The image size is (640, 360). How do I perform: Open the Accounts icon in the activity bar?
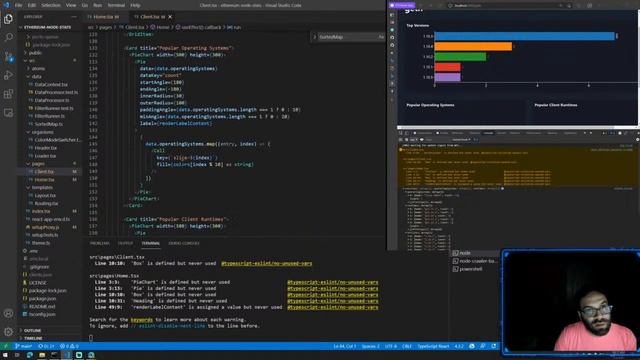point(8,313)
